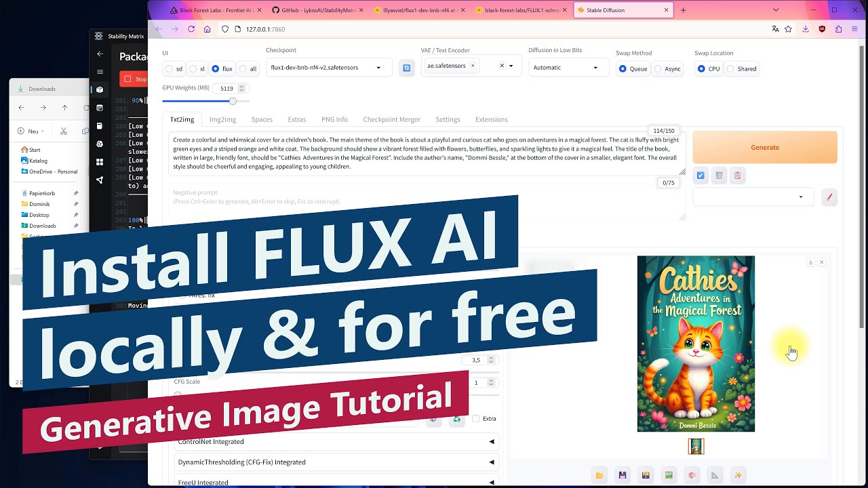The width and height of the screenshot is (868, 488).
Task: Remove ae.safetensors tag from VAE field
Action: click(473, 66)
